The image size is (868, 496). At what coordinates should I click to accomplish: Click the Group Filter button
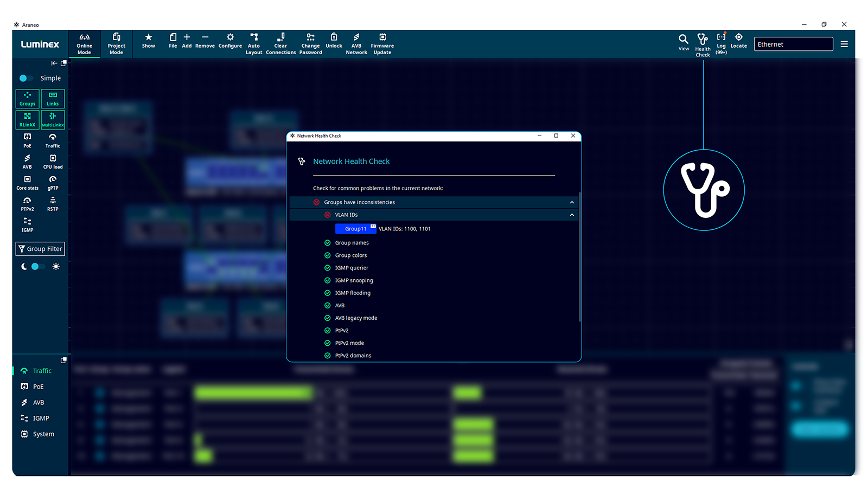click(40, 249)
